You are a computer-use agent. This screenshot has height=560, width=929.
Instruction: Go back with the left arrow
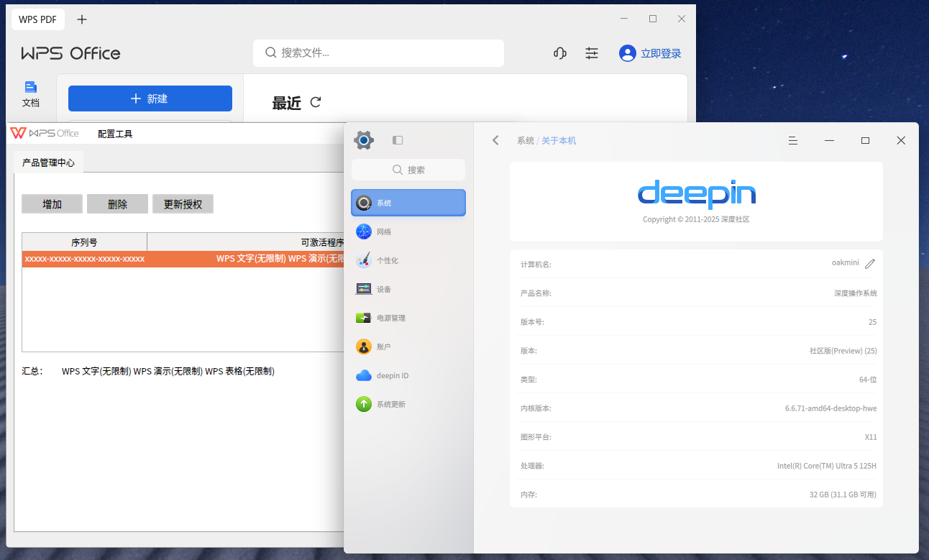point(495,140)
